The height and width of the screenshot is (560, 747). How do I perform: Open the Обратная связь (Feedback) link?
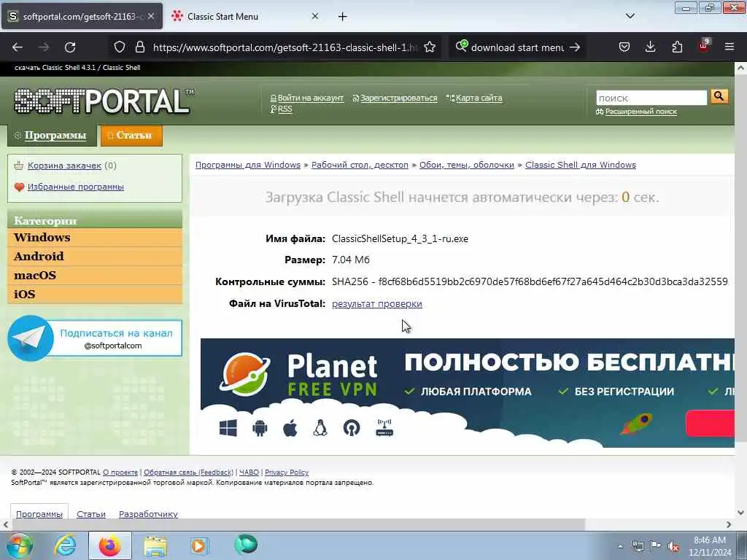189,472
